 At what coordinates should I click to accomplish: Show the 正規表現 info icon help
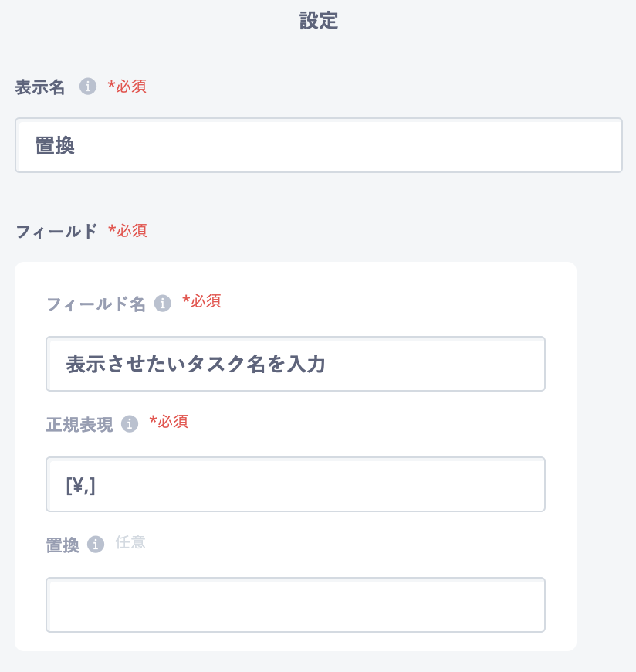click(130, 424)
